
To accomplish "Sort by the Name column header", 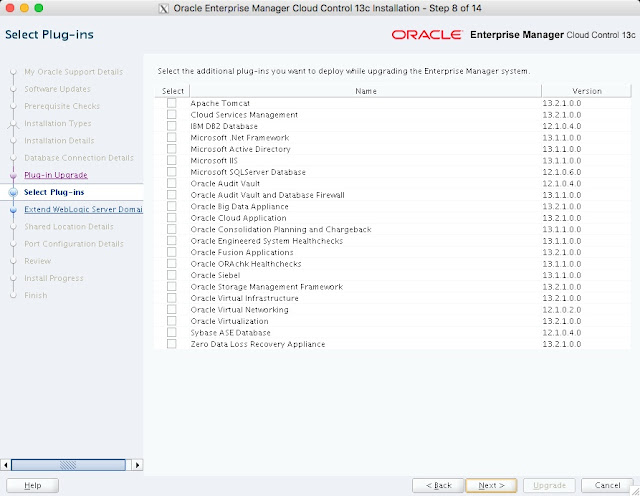I will pos(366,91).
